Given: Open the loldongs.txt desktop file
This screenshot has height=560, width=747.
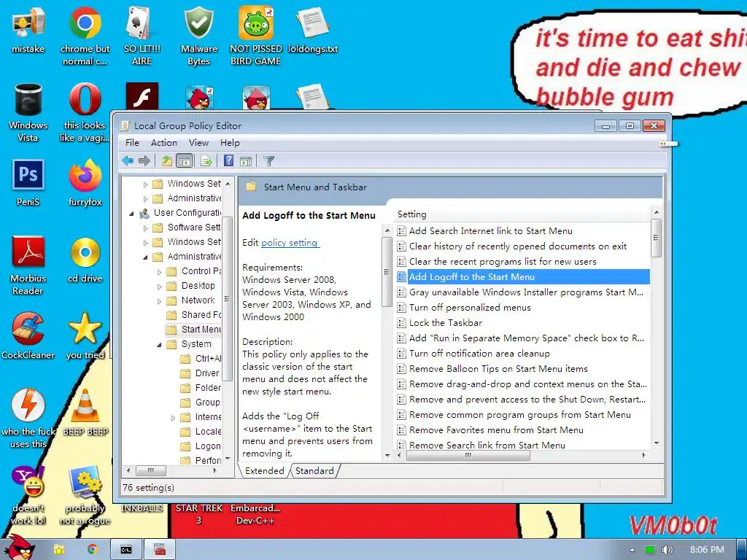Looking at the screenshot, I should (313, 29).
